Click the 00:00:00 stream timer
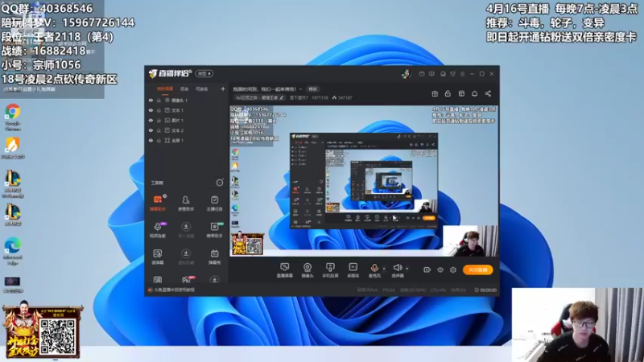The height and width of the screenshot is (362, 644). pos(485,290)
